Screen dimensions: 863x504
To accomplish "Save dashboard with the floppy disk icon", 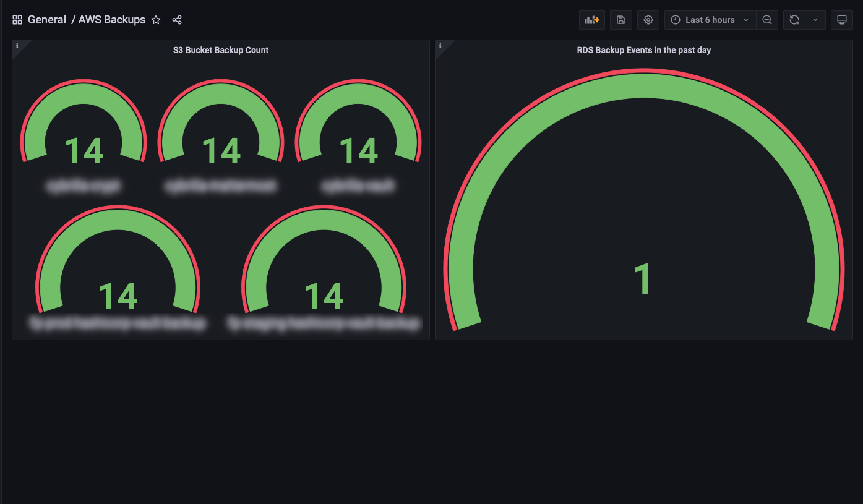I will pyautogui.click(x=621, y=20).
